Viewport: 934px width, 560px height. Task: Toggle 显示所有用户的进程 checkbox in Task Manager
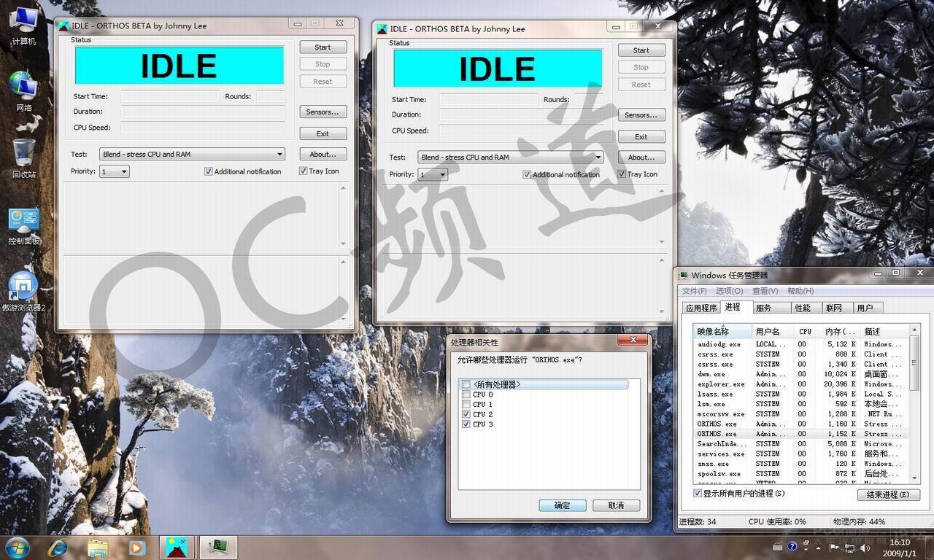click(698, 494)
